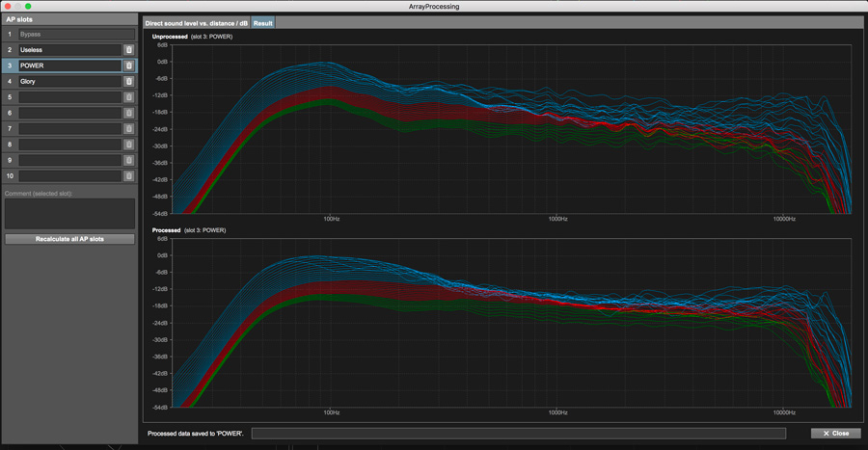Image resolution: width=868 pixels, height=450 pixels.
Task: Click the trash icon for slot 5
Action: click(129, 97)
